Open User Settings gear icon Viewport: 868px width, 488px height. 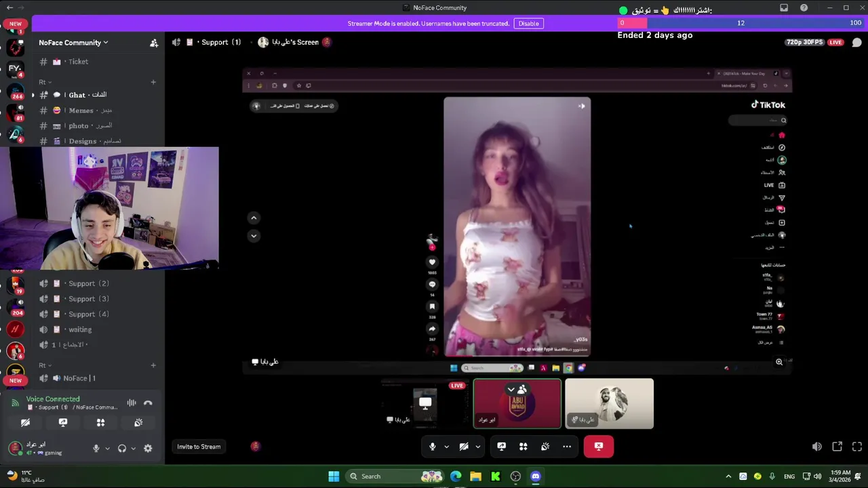tap(148, 448)
